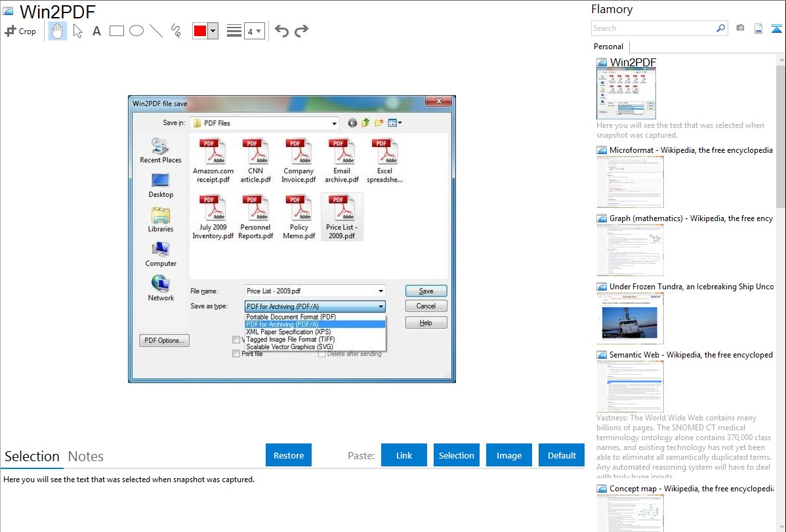Click the Computer place icon
This screenshot has height=532, width=786.
click(x=160, y=255)
